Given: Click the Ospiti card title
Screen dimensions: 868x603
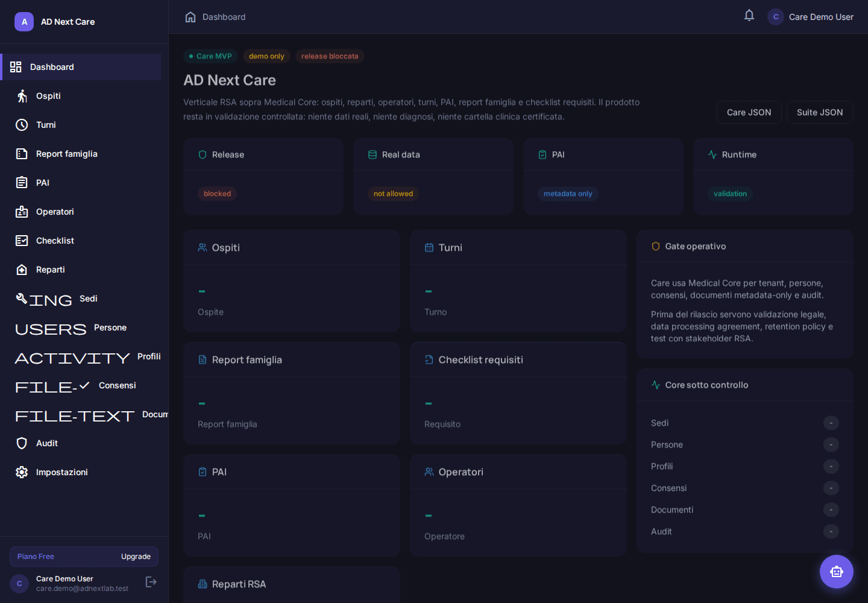Looking at the screenshot, I should pos(226,247).
